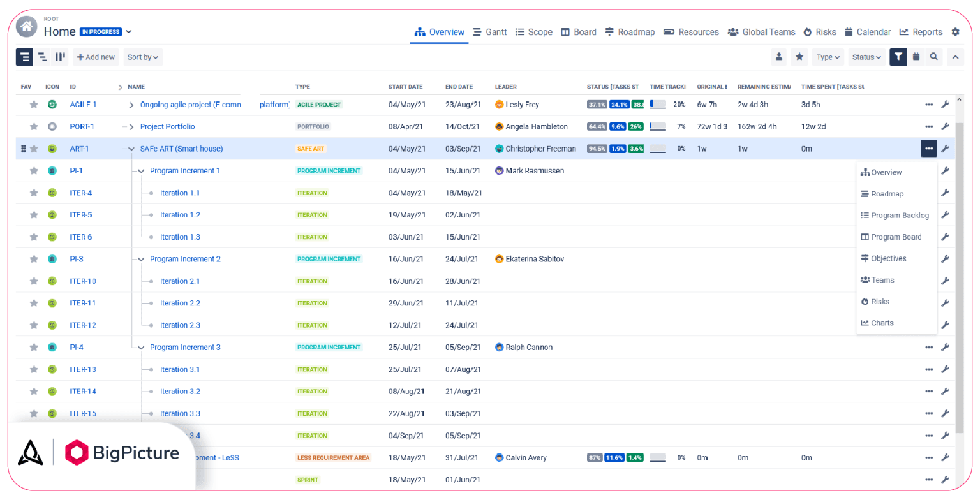Image resolution: width=980 pixels, height=500 pixels.
Task: Click the wrench icon in the AGILE-1 row
Action: (x=946, y=105)
